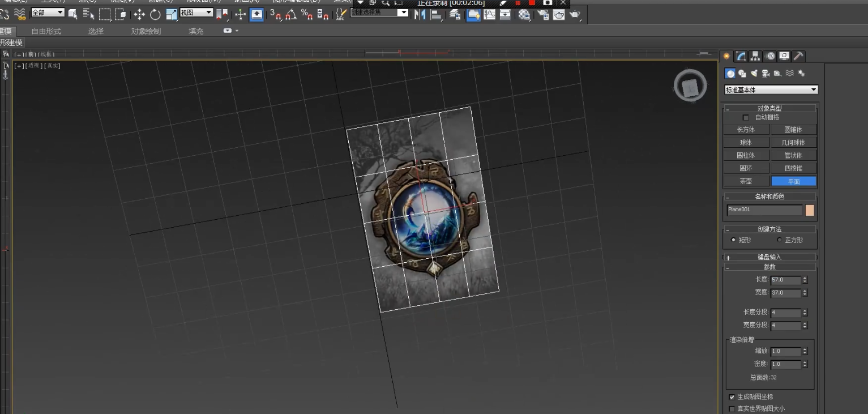
Task: Click the Mirror tool icon
Action: pyautogui.click(x=420, y=14)
